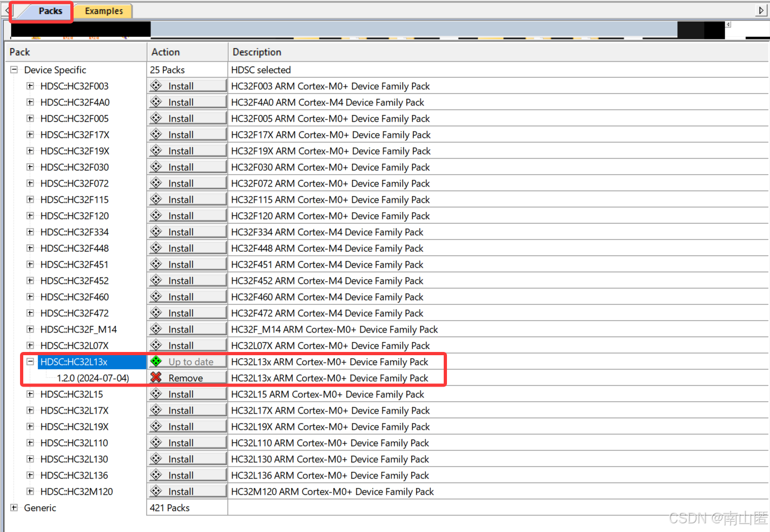
Task: Click install icon in HC32F115 row
Action: point(156,199)
